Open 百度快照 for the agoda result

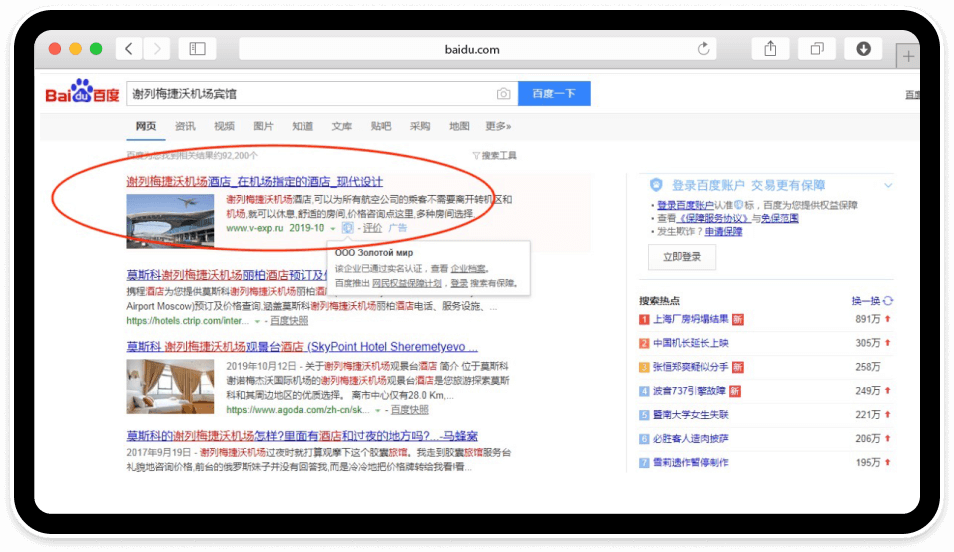(x=409, y=410)
